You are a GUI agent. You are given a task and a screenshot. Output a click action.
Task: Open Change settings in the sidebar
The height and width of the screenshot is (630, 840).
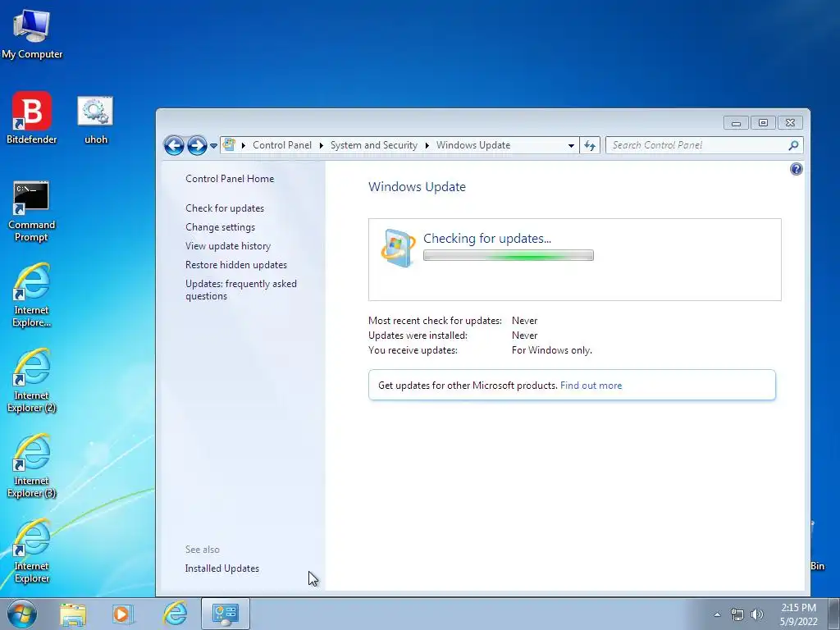[x=220, y=227]
